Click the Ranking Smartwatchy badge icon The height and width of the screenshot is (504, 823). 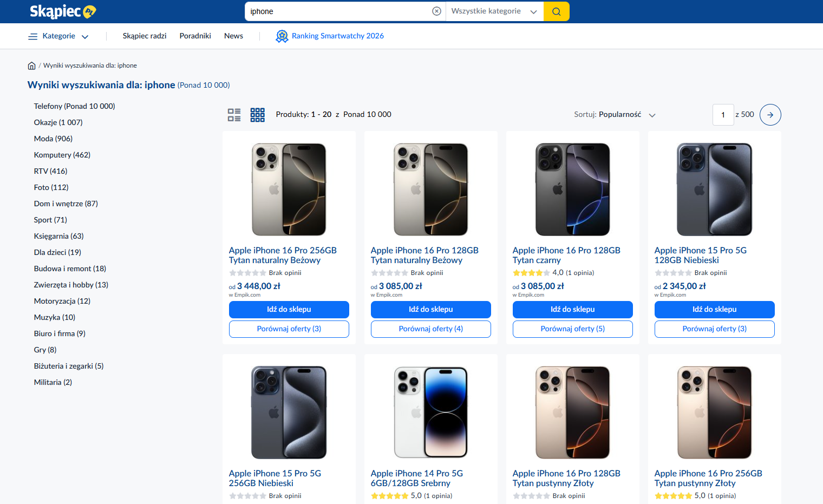282,36
